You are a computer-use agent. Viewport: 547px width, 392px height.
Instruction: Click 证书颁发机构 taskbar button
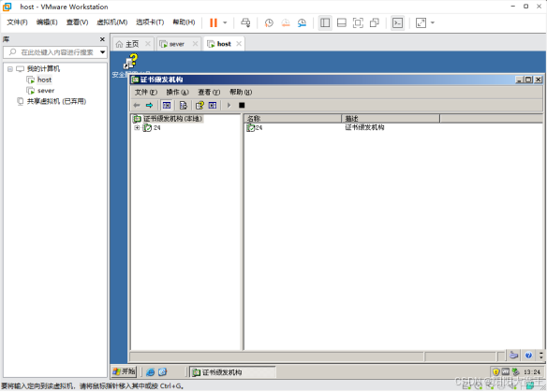(232, 372)
